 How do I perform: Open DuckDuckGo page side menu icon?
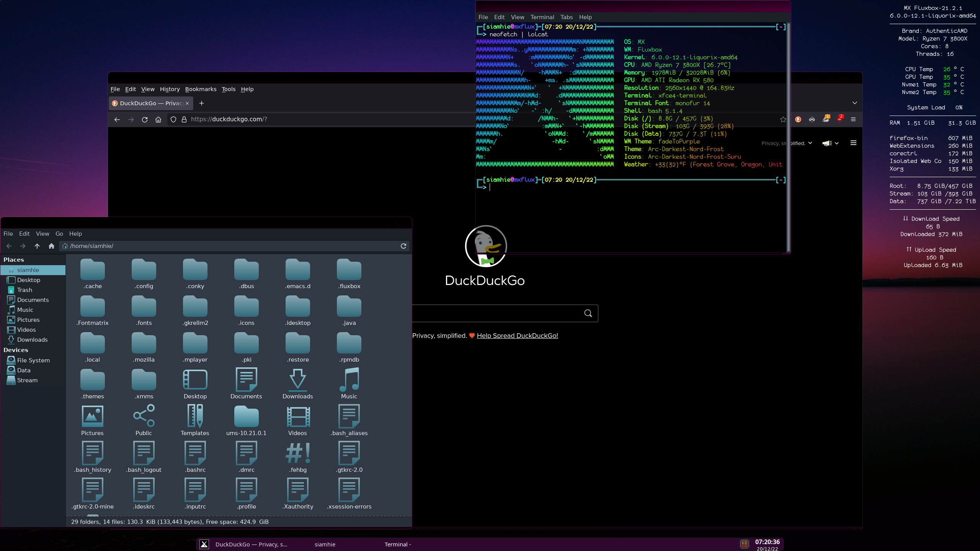[853, 143]
